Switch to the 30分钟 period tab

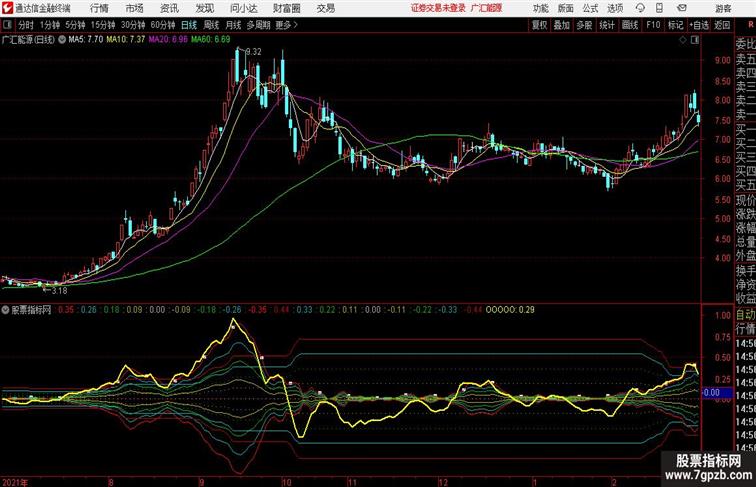click(133, 25)
